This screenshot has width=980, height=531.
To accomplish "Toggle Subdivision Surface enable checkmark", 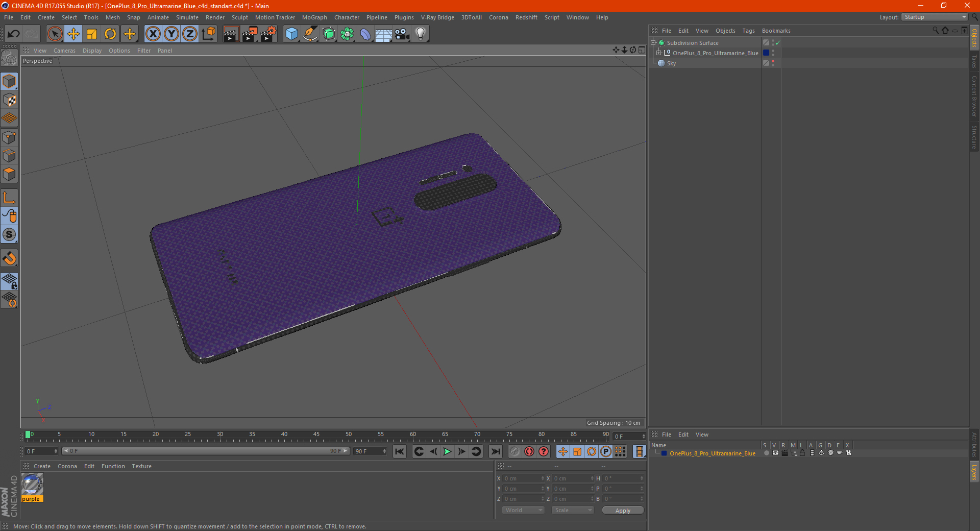I will coord(777,43).
